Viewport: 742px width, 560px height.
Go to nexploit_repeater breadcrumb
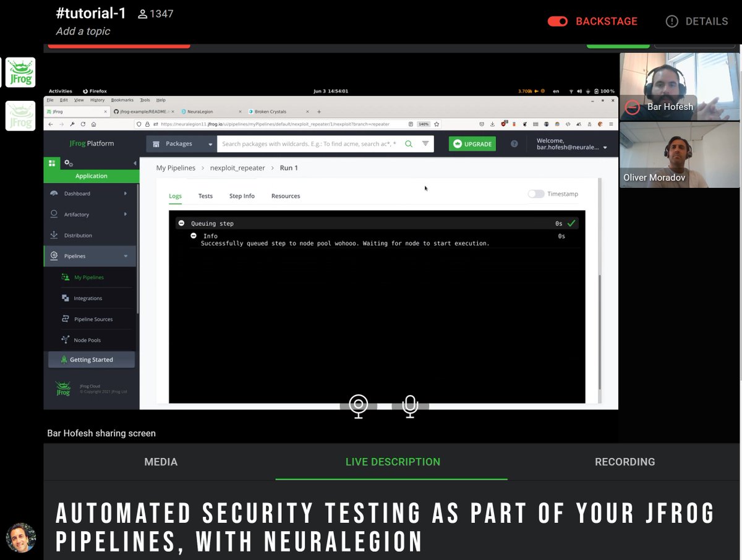tap(237, 168)
